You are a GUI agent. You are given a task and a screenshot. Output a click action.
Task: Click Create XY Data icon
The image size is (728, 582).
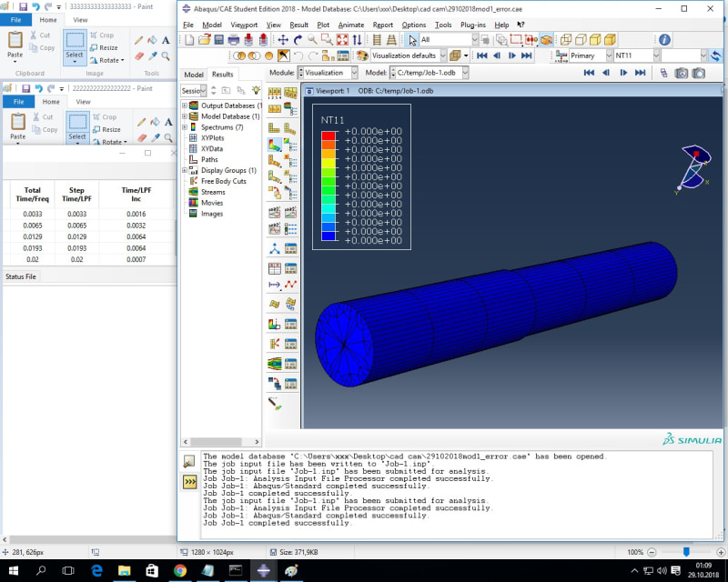pos(275,268)
